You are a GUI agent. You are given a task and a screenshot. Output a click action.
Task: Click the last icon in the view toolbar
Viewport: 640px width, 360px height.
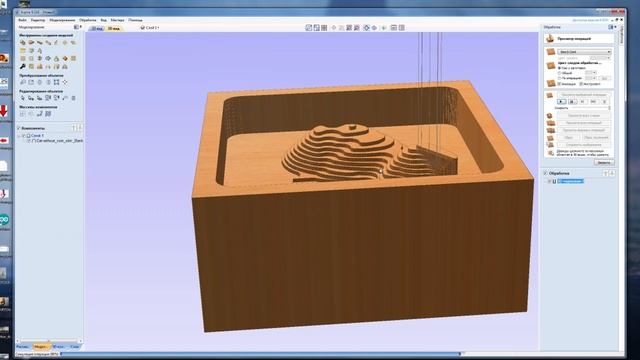[402, 28]
